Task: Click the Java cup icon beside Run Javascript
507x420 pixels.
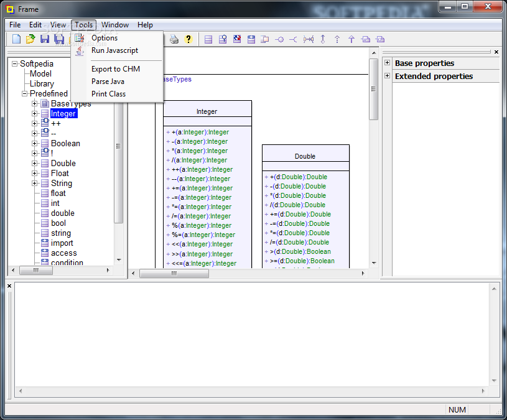Action: tap(80, 51)
